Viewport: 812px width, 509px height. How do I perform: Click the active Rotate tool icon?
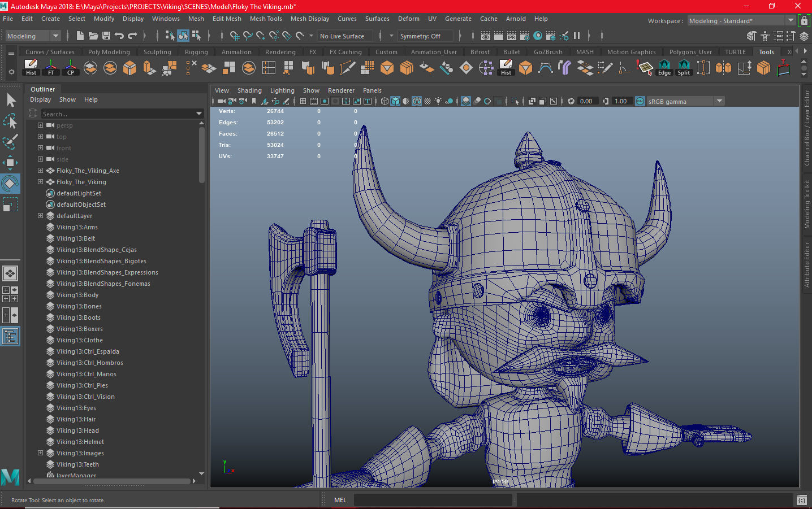11,183
